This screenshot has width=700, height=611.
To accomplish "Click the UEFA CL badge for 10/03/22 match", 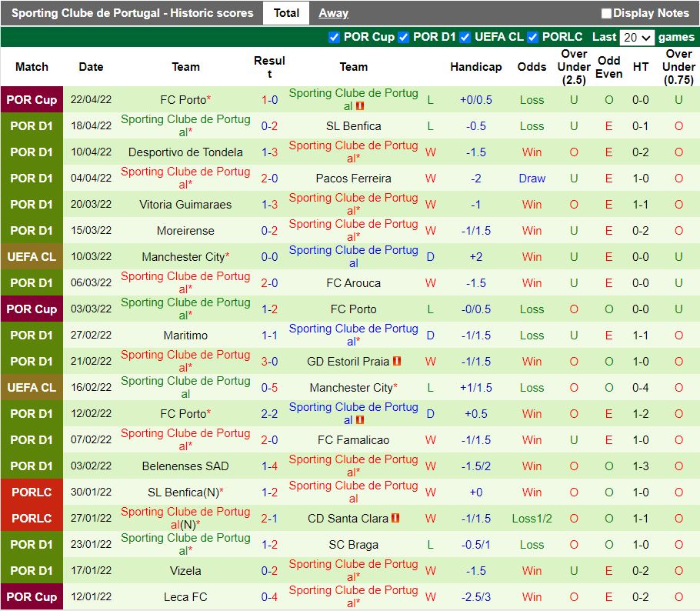I will [x=32, y=257].
